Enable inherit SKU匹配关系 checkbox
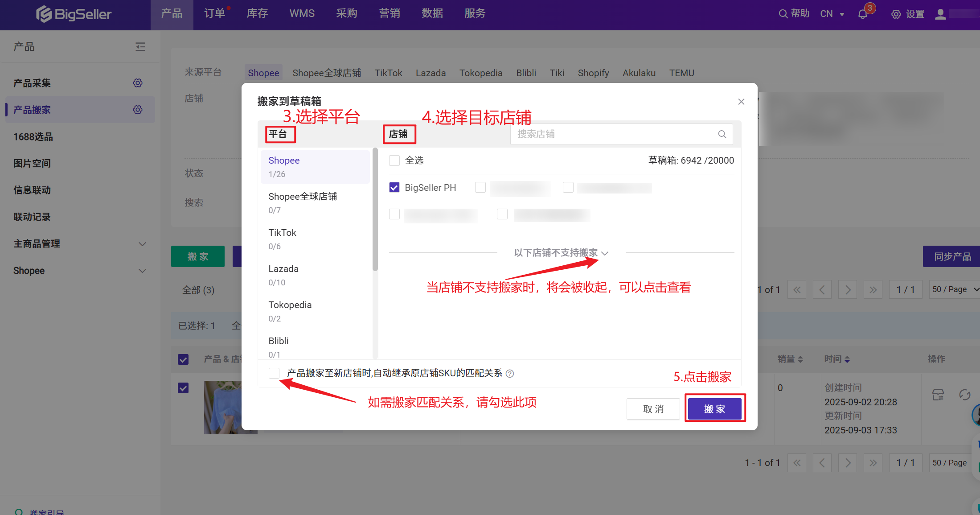This screenshot has width=980, height=515. pyautogui.click(x=274, y=373)
